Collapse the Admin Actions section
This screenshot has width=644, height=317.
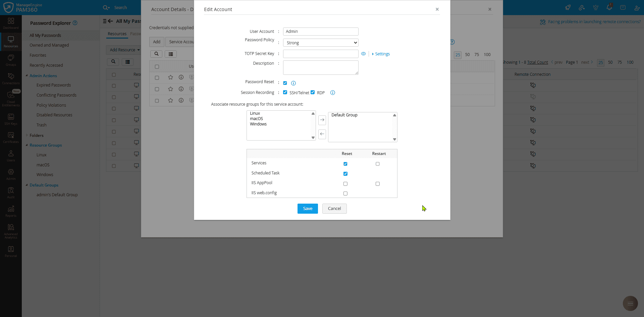click(44, 75)
